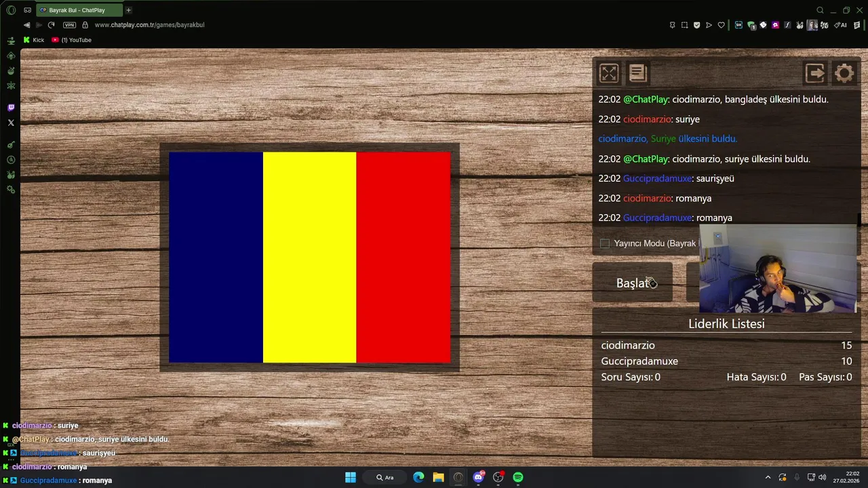Take a snapshot with the capture icon
The width and height of the screenshot is (868, 488).
point(684,25)
